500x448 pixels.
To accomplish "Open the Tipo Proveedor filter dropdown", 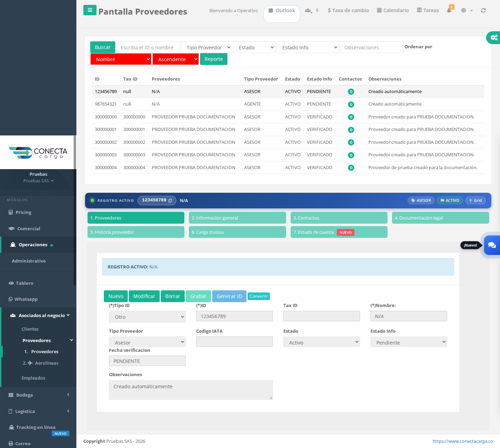I will click(207, 47).
